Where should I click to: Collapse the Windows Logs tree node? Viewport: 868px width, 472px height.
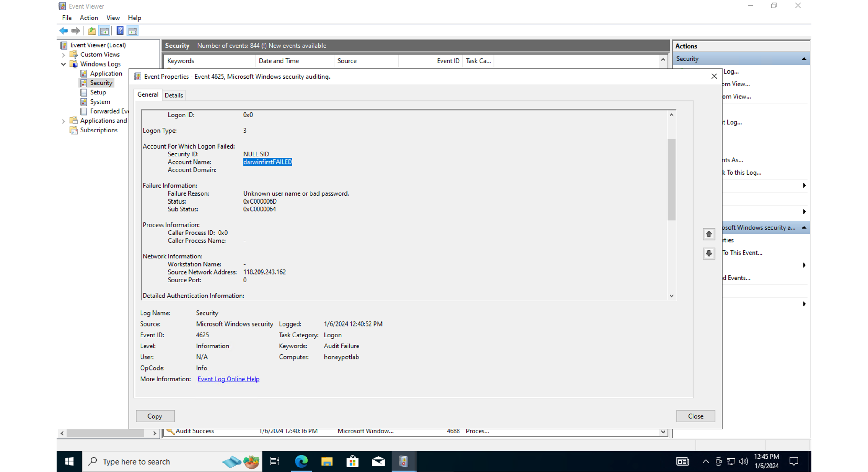(63, 64)
